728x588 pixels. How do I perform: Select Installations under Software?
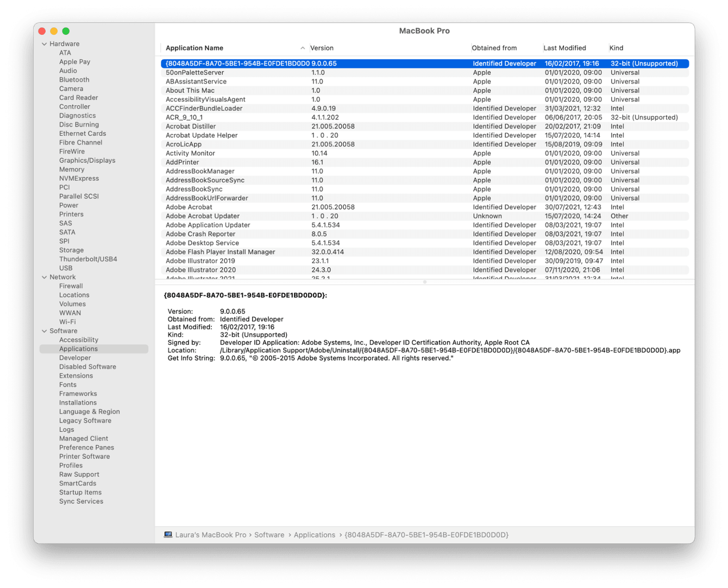coord(78,403)
